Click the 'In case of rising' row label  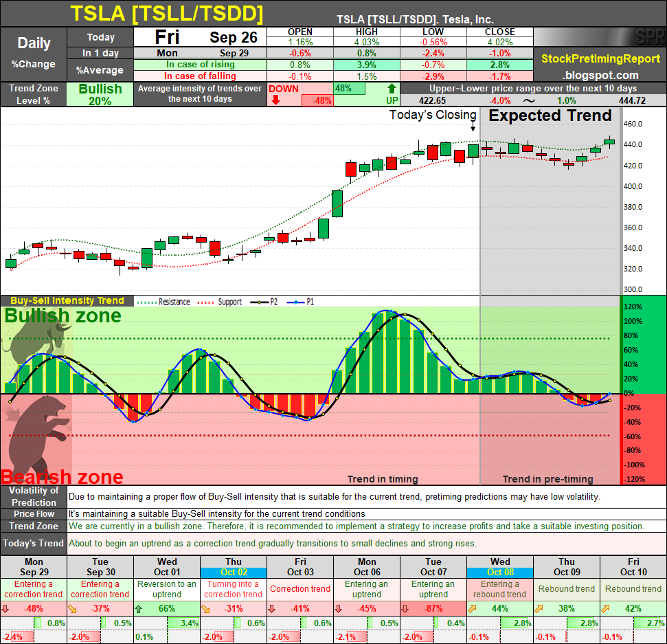(x=200, y=65)
